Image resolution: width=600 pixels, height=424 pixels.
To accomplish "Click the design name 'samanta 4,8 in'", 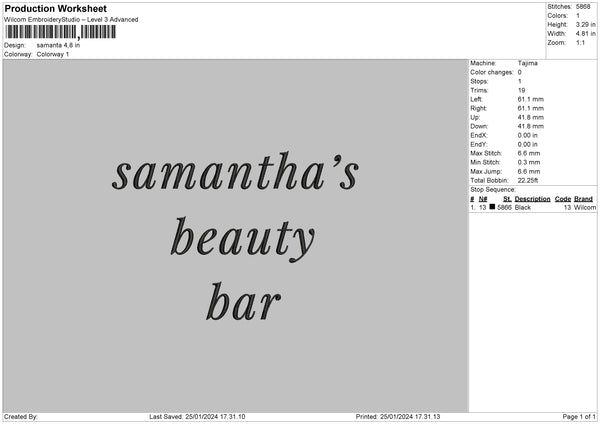I will tap(58, 45).
